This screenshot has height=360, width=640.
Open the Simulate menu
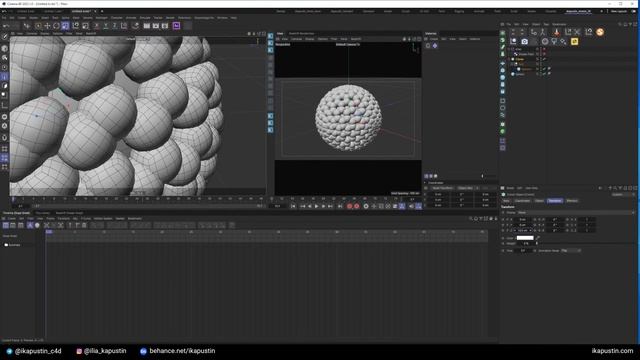pos(145,18)
